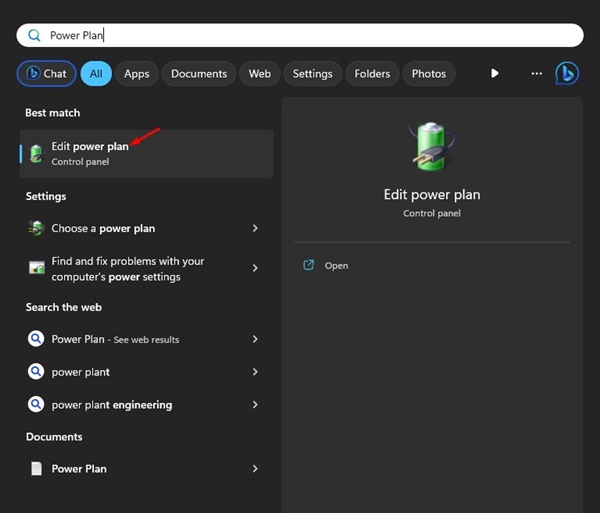Click the Power Plan search input field
This screenshot has height=513, width=600.
click(300, 35)
